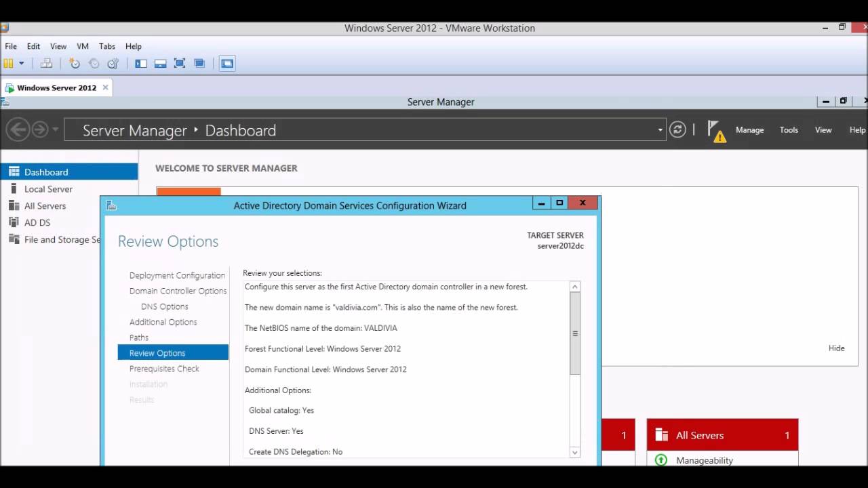
Task: Click the All Servers tile header
Action: [722, 435]
